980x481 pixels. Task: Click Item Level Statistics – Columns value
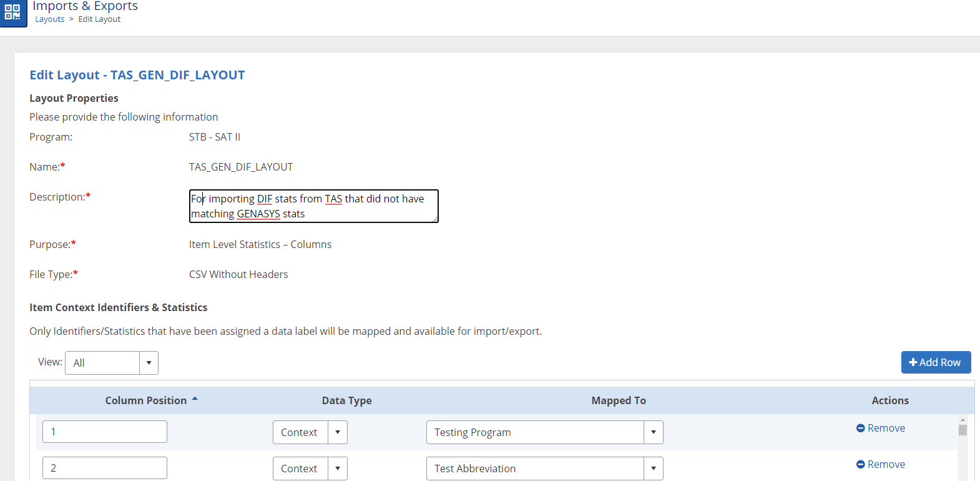pyautogui.click(x=260, y=244)
